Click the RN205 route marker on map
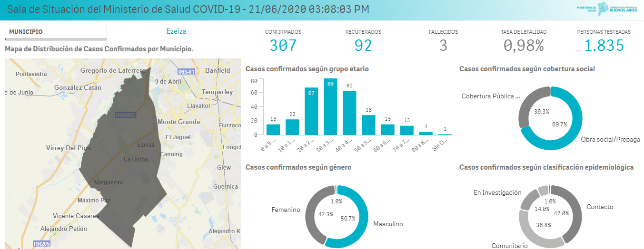This screenshot has height=249, width=644. [42, 244]
